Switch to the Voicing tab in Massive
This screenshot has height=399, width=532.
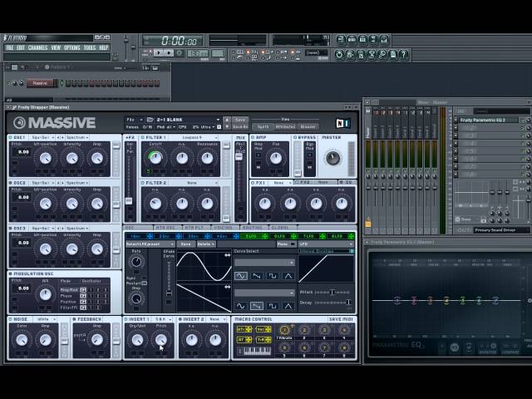coord(222,227)
